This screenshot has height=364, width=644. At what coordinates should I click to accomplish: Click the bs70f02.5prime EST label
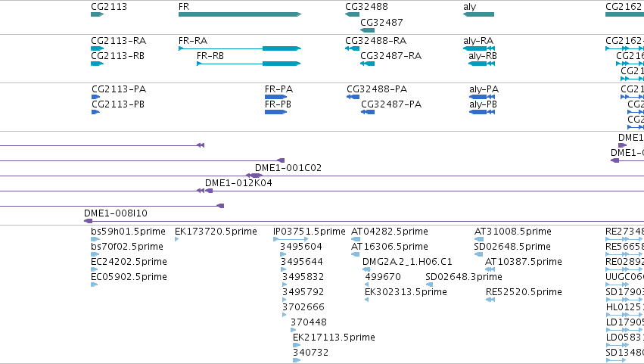(127, 247)
